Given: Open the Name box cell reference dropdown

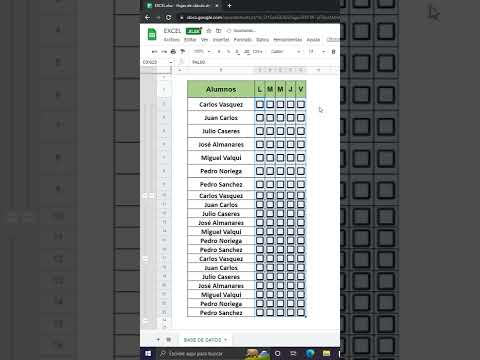Looking at the screenshot, I should coord(171,62).
